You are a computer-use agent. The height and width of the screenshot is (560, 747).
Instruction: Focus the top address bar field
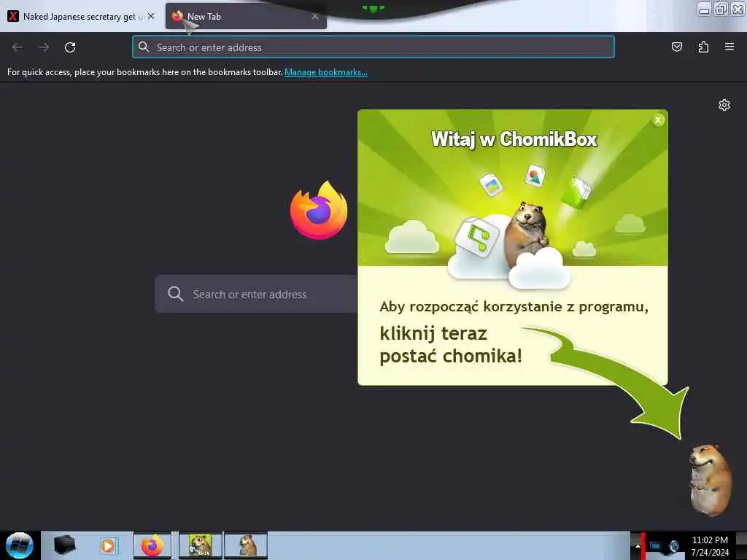click(373, 47)
